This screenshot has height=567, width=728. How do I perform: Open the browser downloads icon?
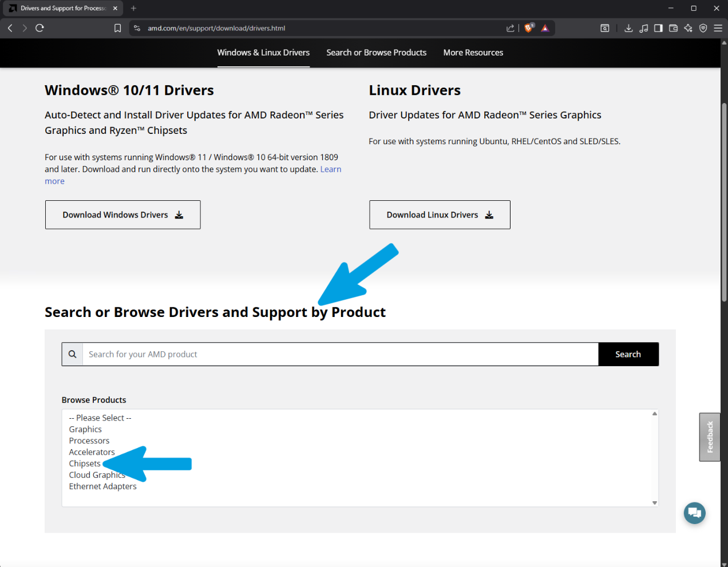point(628,28)
